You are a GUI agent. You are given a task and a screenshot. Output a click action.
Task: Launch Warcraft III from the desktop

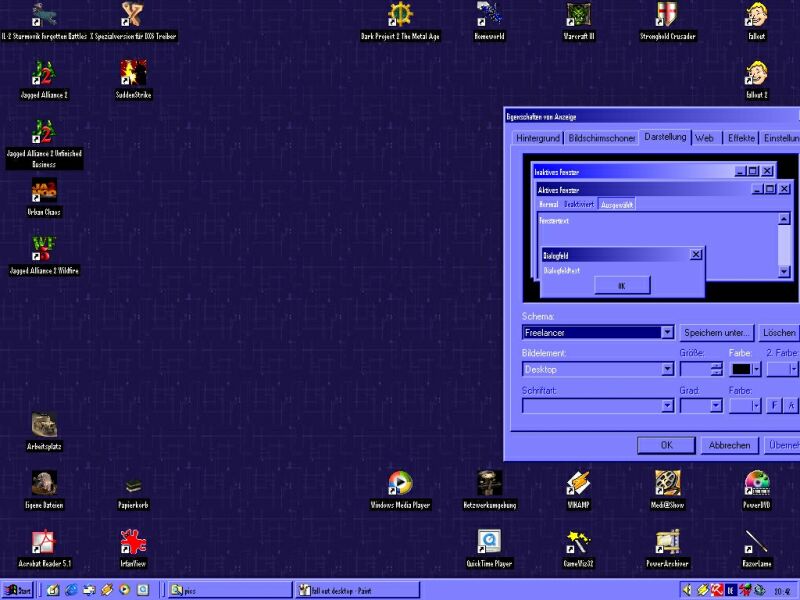pos(578,16)
